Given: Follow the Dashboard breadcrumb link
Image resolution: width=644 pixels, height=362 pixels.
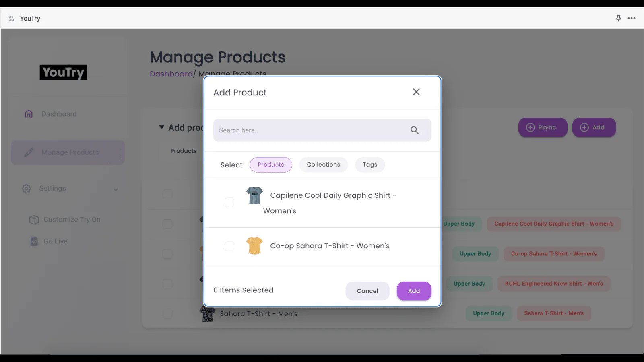Looking at the screenshot, I should (171, 74).
